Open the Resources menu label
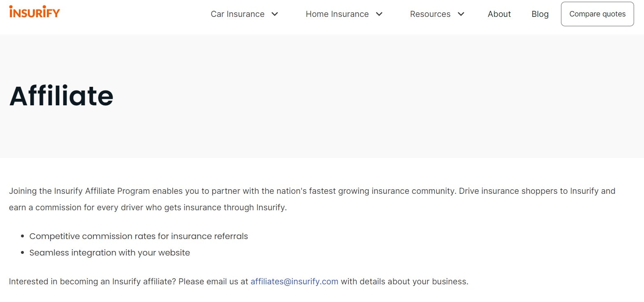The width and height of the screenshot is (644, 302). (x=430, y=14)
